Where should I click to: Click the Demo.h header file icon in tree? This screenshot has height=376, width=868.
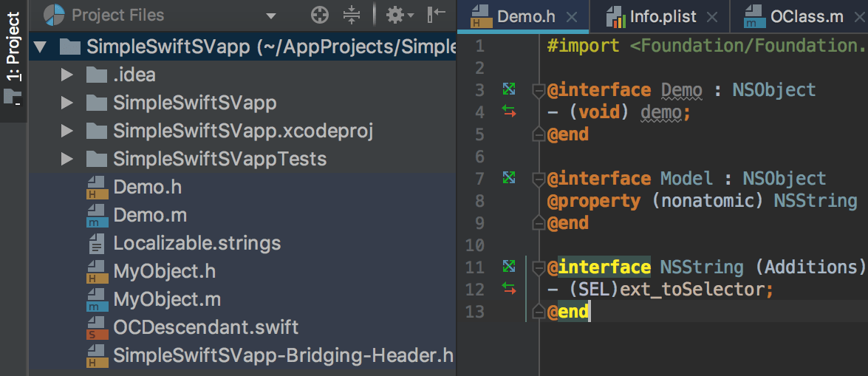coord(97,188)
